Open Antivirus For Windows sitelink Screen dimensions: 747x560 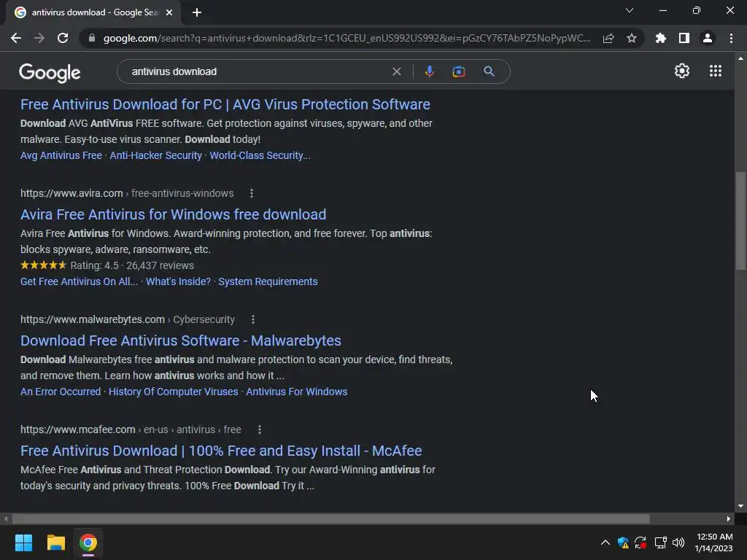pos(297,392)
